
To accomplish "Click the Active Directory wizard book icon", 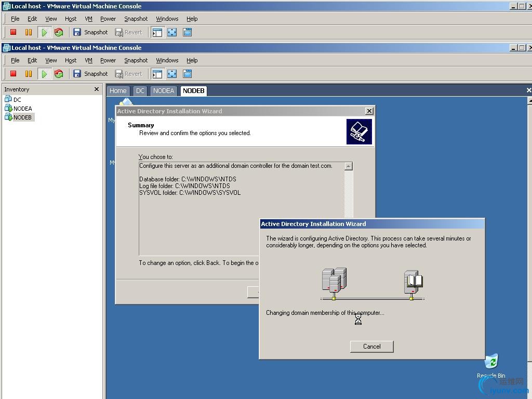I will coord(359,131).
